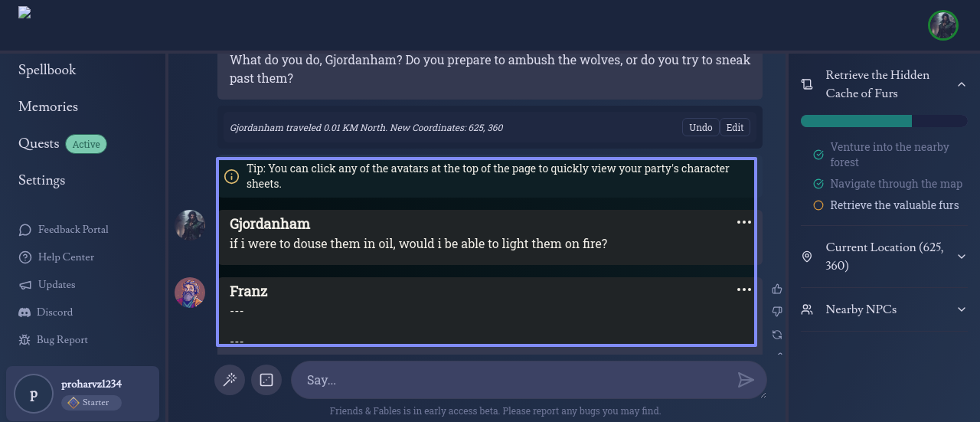Open Gjordanham message options menu
The height and width of the screenshot is (422, 980).
[x=743, y=222]
